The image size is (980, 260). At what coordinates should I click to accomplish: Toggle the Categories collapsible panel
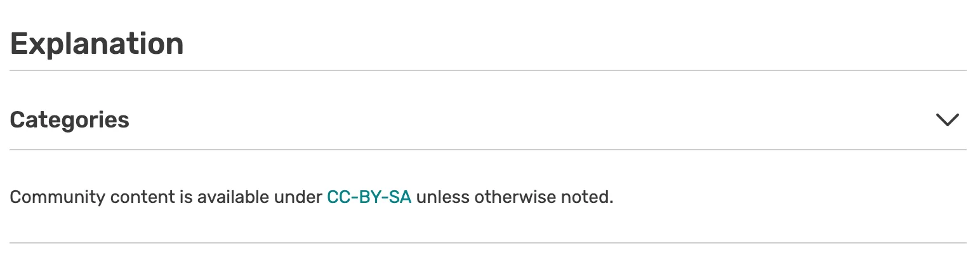[947, 119]
